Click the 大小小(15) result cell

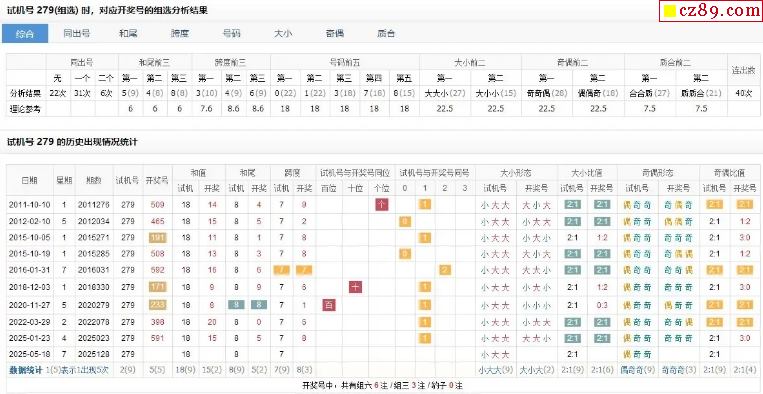[x=495, y=93]
